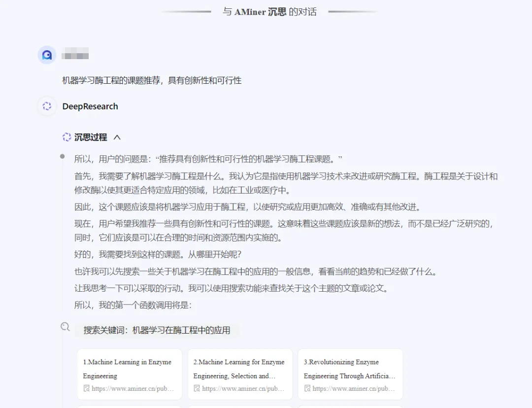Click the paragraph starting 现在，用户希望我推荐
532x408 pixels.
coord(284,231)
